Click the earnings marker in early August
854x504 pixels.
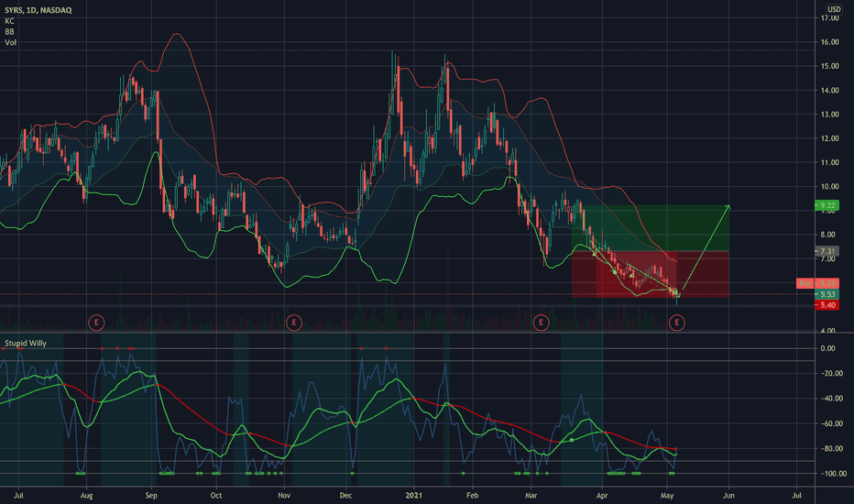(96, 323)
